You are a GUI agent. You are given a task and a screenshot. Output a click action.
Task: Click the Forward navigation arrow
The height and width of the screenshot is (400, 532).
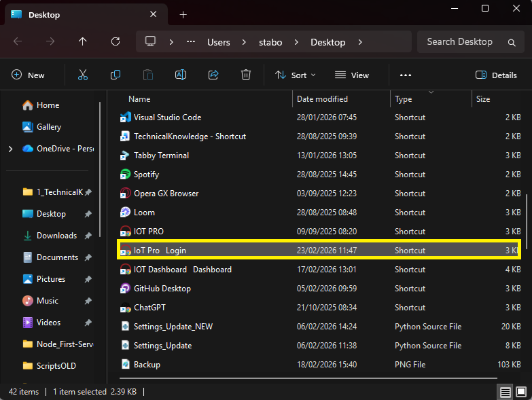[50, 41]
